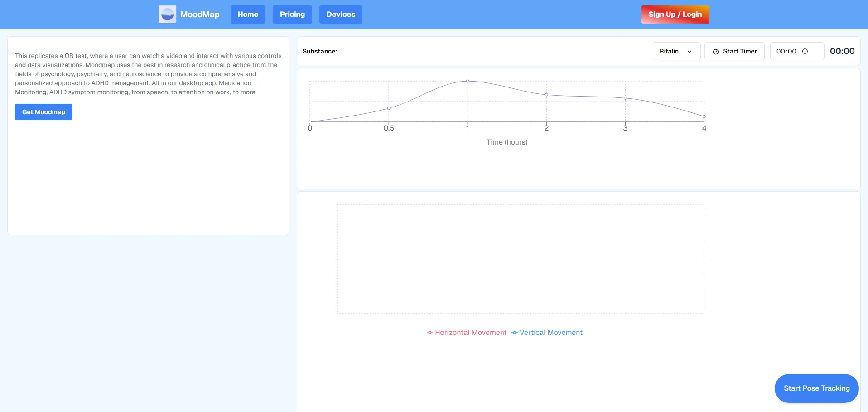Go to the Home page

(248, 15)
